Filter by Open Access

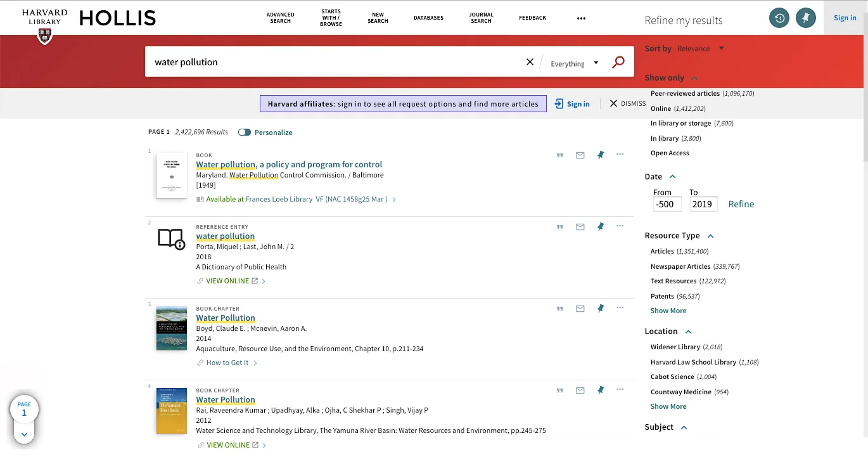tap(670, 153)
